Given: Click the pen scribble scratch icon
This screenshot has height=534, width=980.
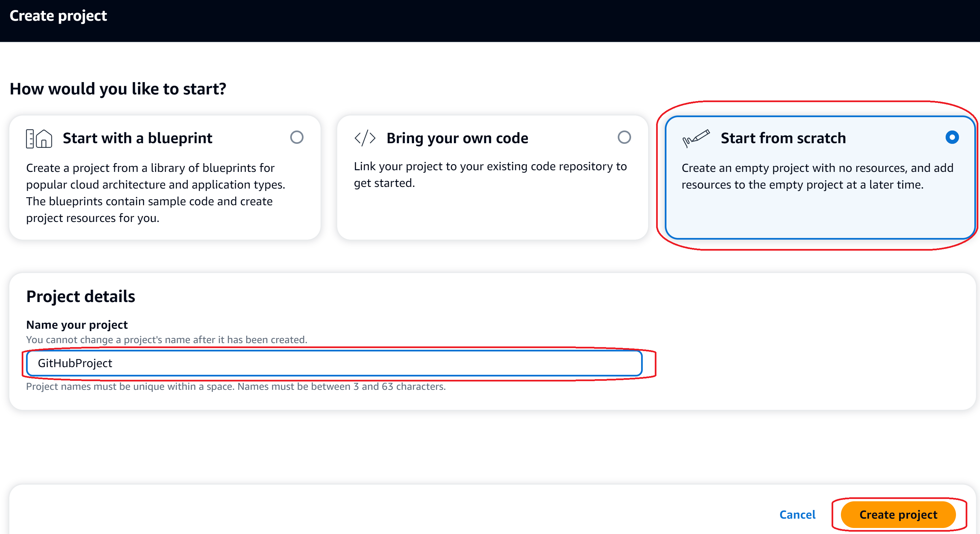Looking at the screenshot, I should click(x=696, y=138).
